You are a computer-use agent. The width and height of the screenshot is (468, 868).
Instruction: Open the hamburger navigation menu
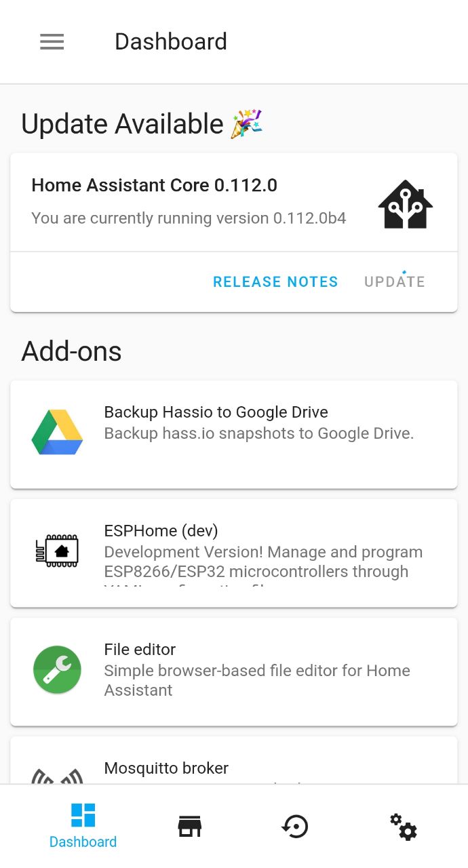[x=52, y=42]
